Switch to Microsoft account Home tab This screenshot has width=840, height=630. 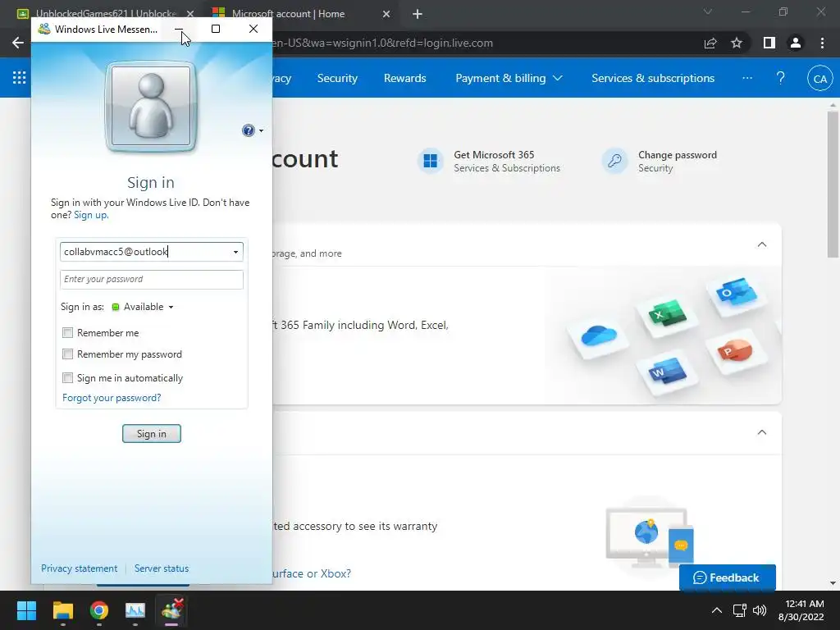288,14
